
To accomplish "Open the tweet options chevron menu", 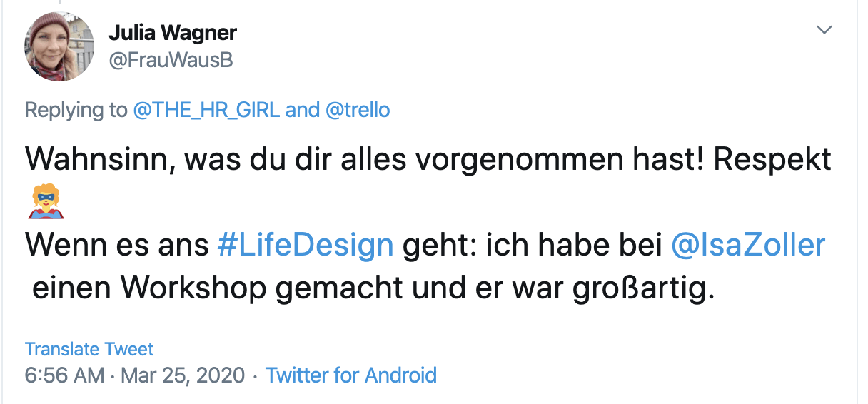I will click(x=824, y=30).
